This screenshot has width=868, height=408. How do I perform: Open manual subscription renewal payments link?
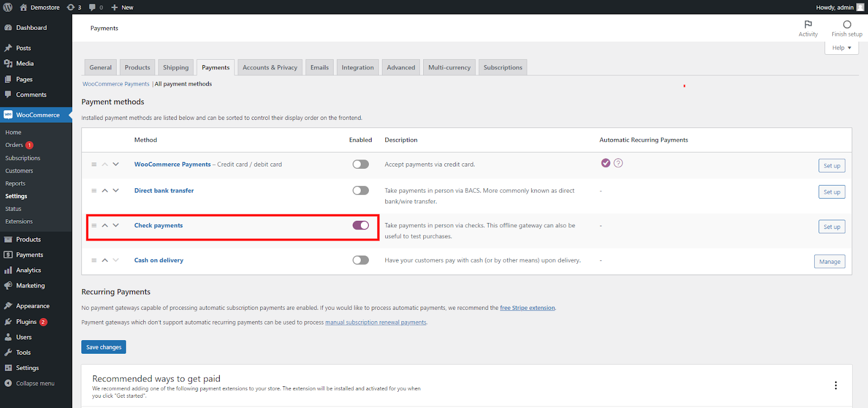pyautogui.click(x=376, y=322)
